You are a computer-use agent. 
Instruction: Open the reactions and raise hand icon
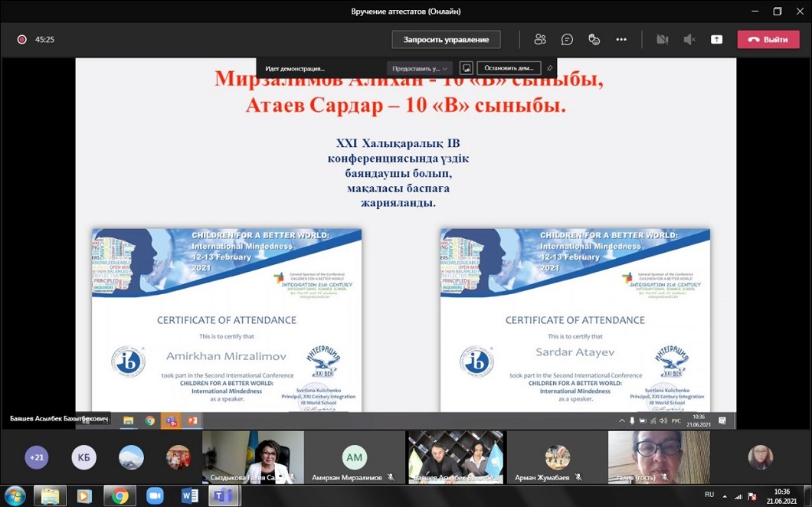pyautogui.click(x=594, y=40)
